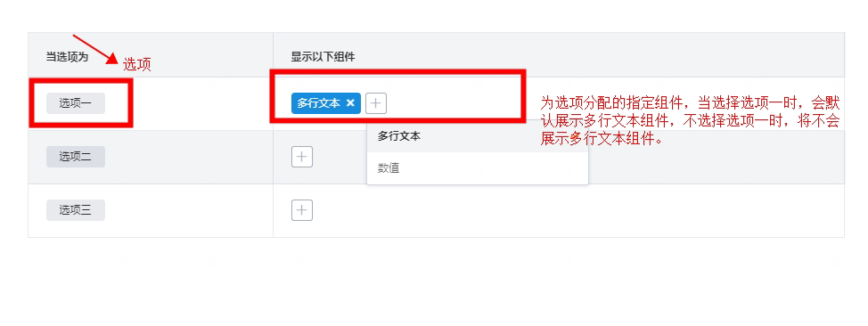Click the 显示以下组件 column header
This screenshot has height=326, width=868.
tap(323, 56)
